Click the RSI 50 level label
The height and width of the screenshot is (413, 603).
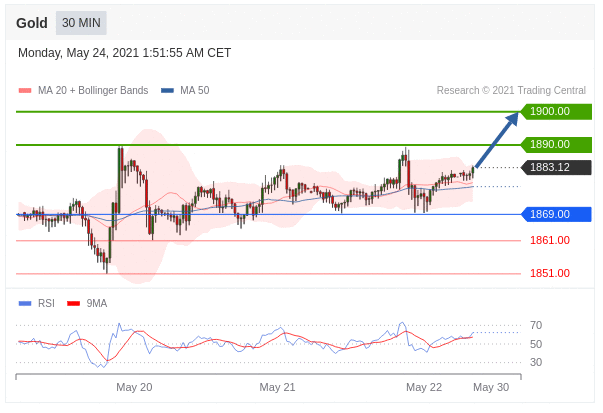pyautogui.click(x=536, y=344)
